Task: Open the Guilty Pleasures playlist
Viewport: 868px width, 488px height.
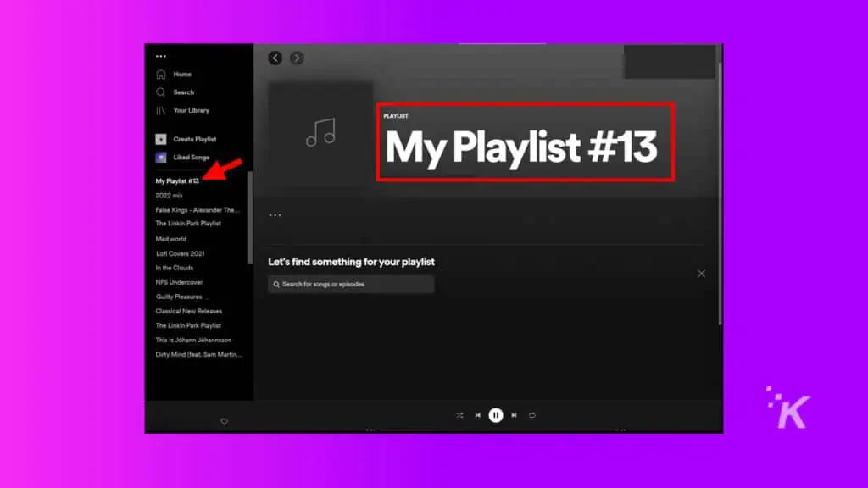Action: click(x=180, y=297)
